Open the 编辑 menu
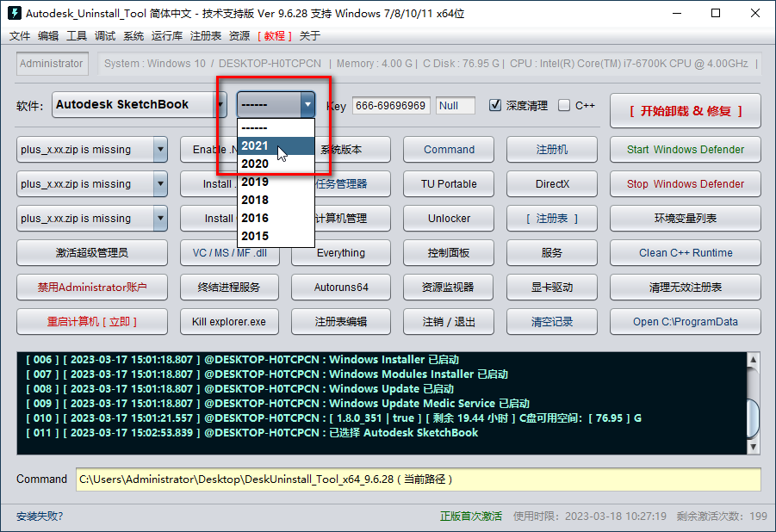Viewport: 776px width, 532px height. click(x=48, y=36)
